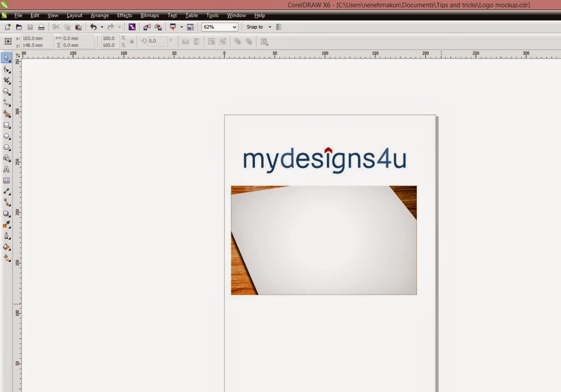Screen dimensions: 561x392
Task: Select the Color Eyedropper tool
Action: pos(6,225)
